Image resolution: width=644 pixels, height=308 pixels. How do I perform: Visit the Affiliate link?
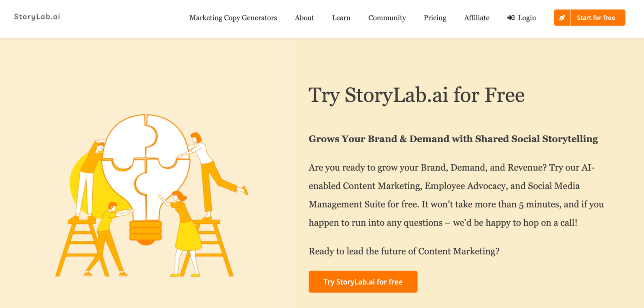coord(477,18)
